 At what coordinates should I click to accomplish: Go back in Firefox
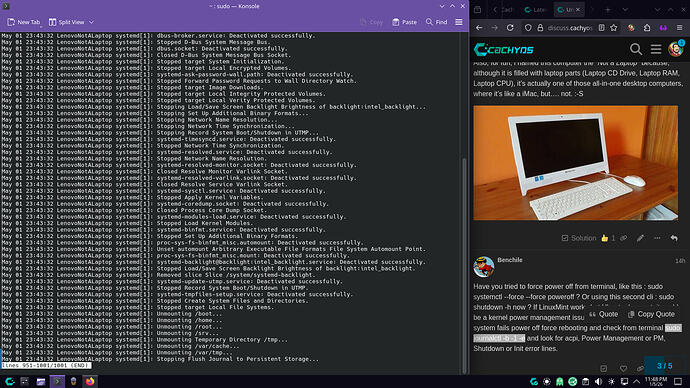[x=479, y=28]
